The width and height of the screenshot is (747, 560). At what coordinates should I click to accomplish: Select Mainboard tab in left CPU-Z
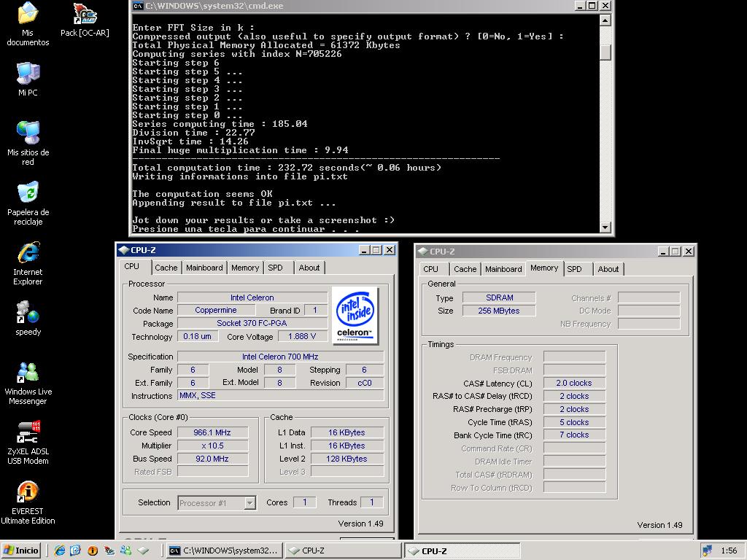coord(204,268)
